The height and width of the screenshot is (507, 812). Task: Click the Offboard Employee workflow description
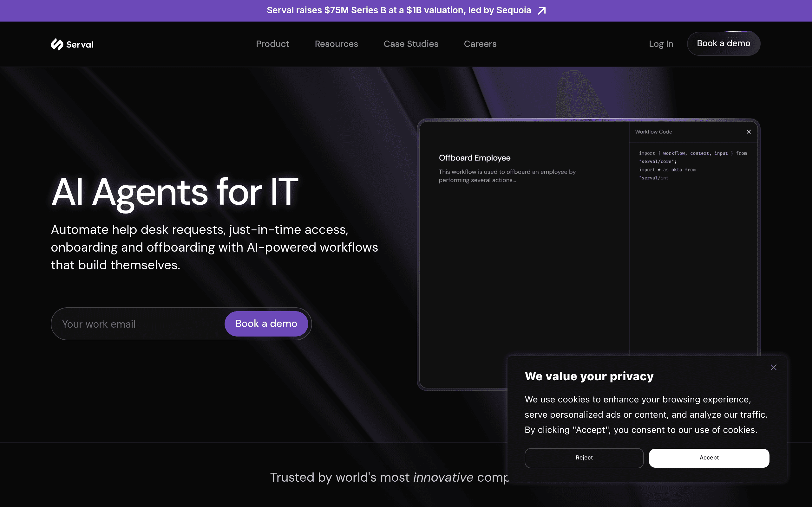pyautogui.click(x=507, y=176)
